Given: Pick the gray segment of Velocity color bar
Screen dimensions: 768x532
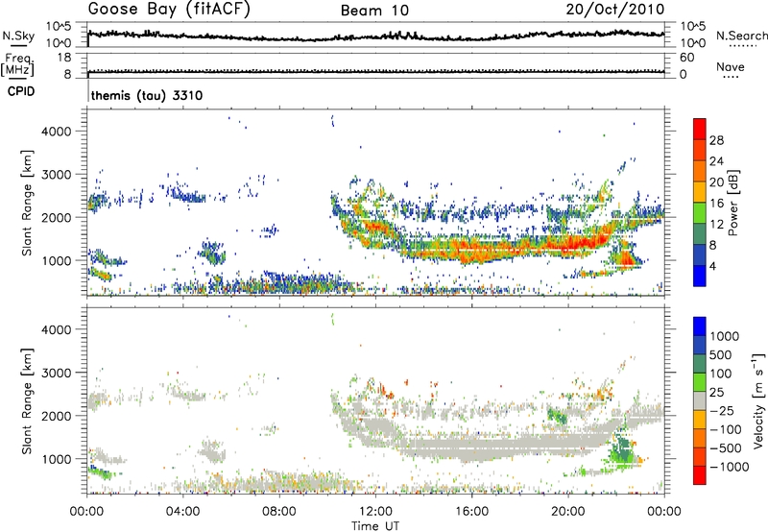Looking at the screenshot, I should tap(700, 401).
